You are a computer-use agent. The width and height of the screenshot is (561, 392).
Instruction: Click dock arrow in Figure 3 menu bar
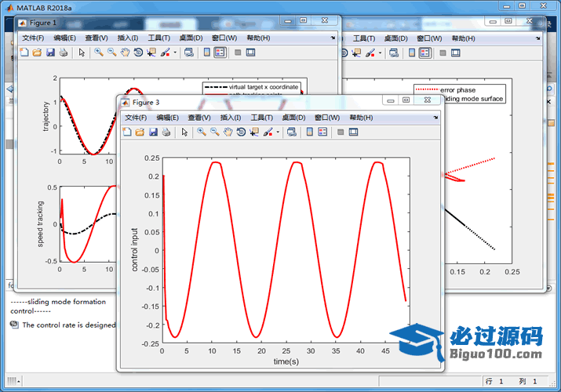coord(435,118)
